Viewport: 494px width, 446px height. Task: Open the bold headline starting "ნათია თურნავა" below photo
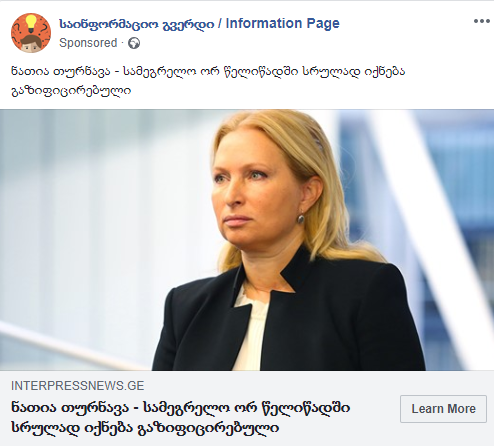coord(181,417)
